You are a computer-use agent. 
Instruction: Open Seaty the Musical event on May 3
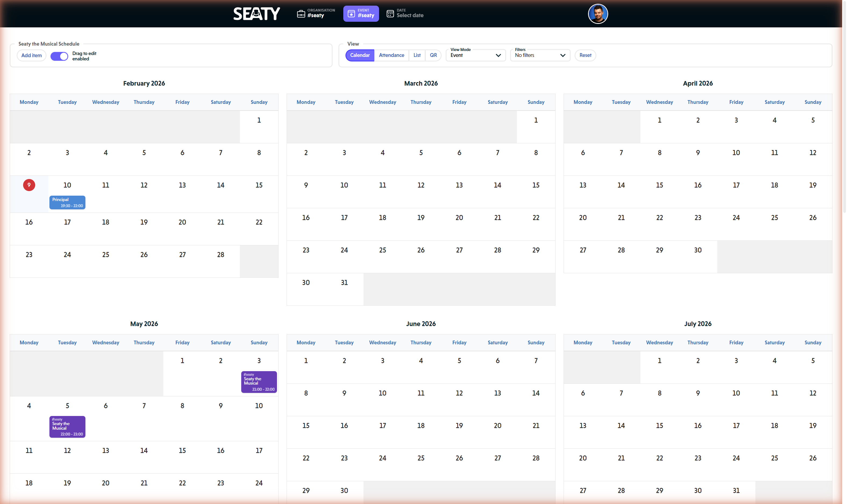(259, 382)
